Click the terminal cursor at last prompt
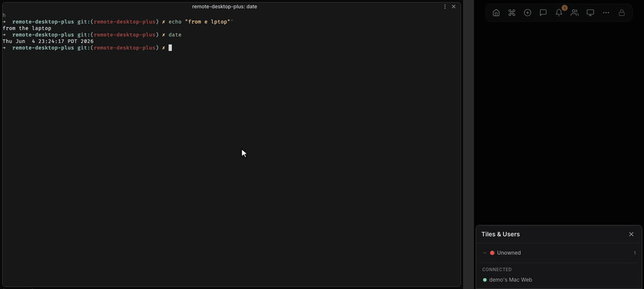The width and height of the screenshot is (644, 289). (x=170, y=48)
